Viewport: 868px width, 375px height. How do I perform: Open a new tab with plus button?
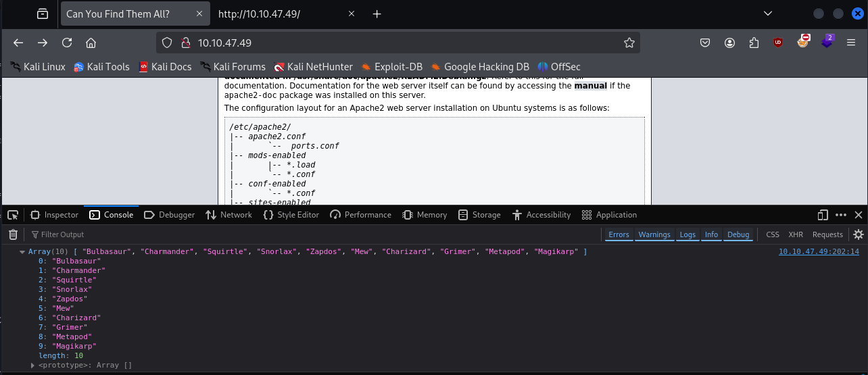[377, 14]
